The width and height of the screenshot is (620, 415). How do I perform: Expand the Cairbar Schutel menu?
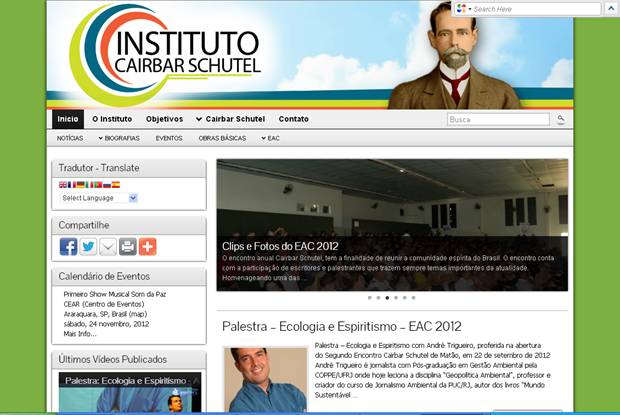pyautogui.click(x=231, y=119)
